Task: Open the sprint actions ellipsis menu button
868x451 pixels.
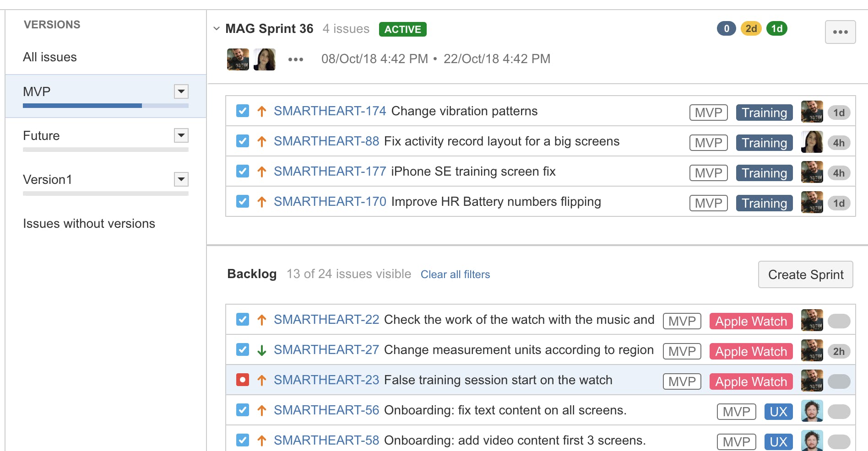Action: pyautogui.click(x=840, y=32)
